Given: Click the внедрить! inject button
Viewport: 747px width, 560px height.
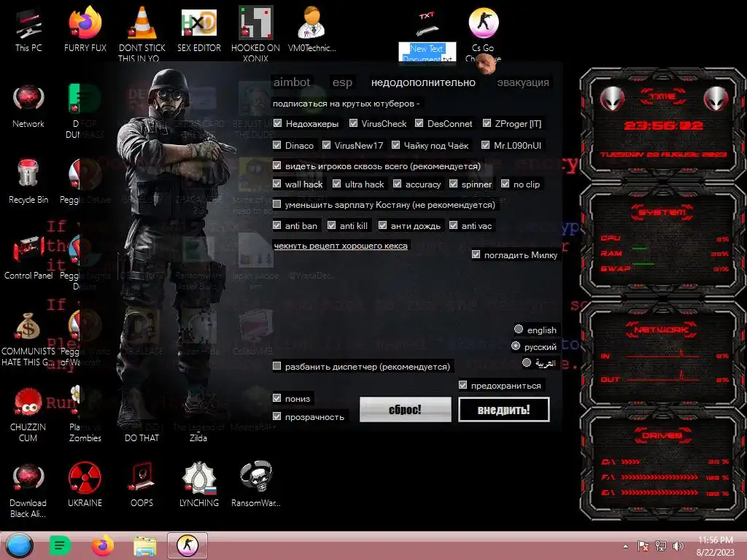Looking at the screenshot, I should pyautogui.click(x=503, y=410).
